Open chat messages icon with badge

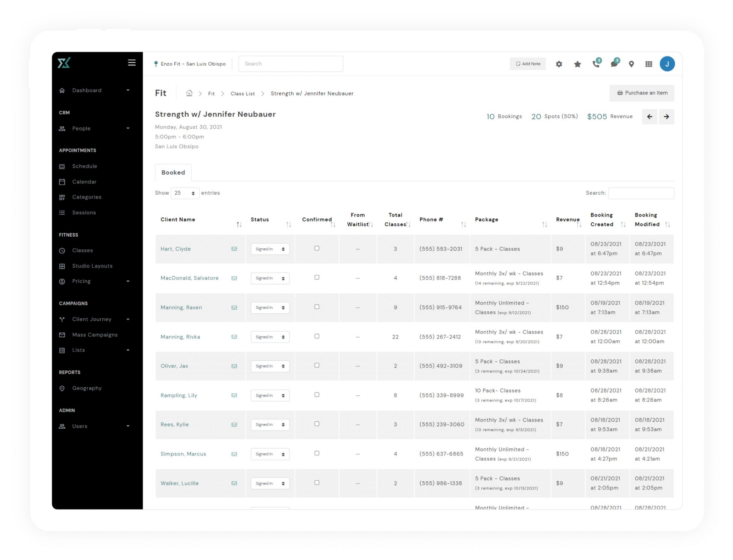pyautogui.click(x=614, y=64)
